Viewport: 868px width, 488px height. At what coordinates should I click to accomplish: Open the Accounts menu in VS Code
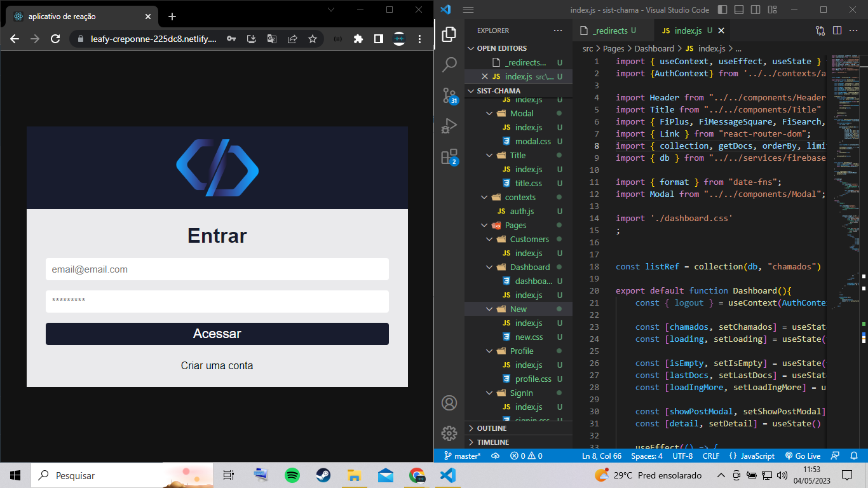tap(449, 403)
